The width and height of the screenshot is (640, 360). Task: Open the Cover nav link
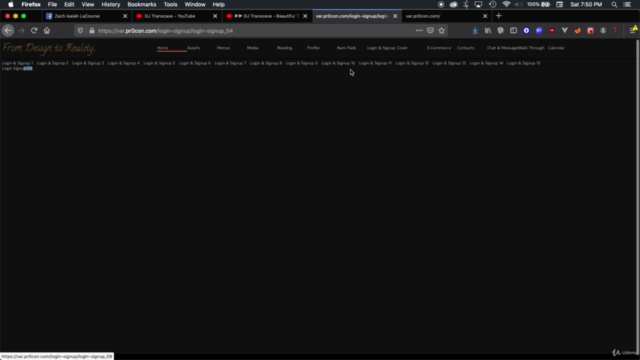coord(402,48)
